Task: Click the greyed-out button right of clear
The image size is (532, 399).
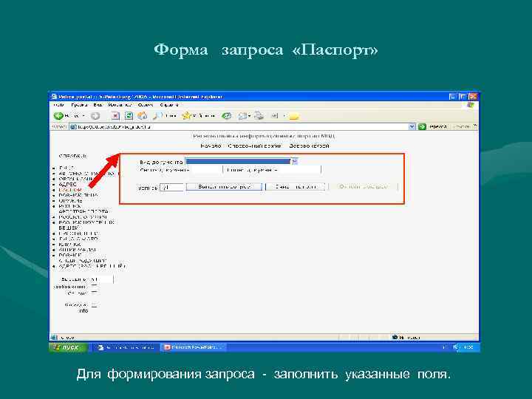Action: point(363,187)
